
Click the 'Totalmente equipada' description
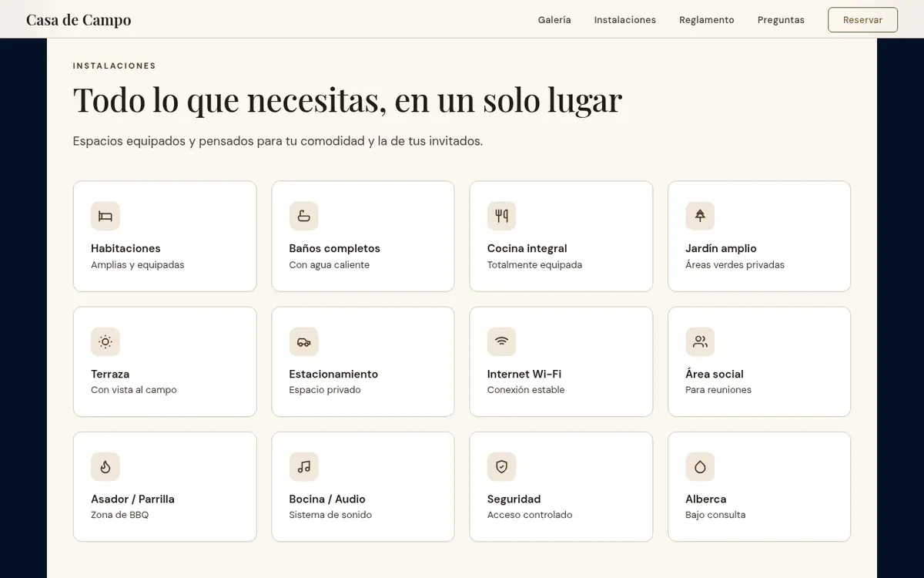(534, 264)
